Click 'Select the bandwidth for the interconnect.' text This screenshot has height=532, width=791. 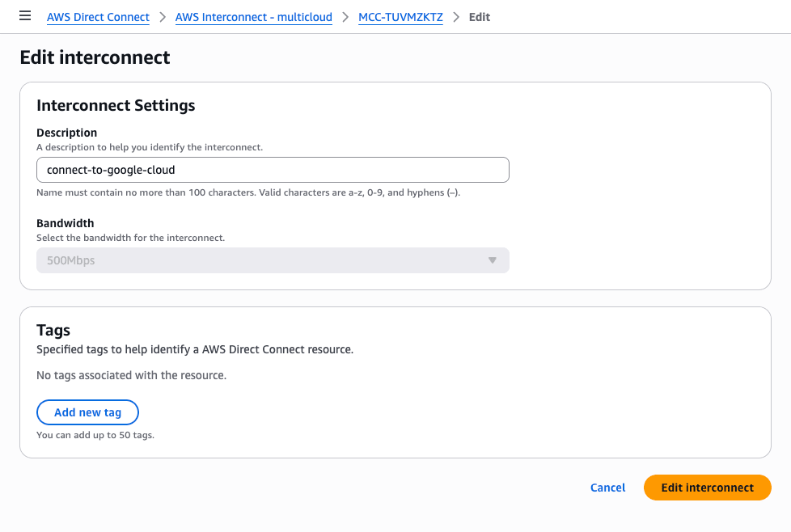pyautogui.click(x=131, y=238)
